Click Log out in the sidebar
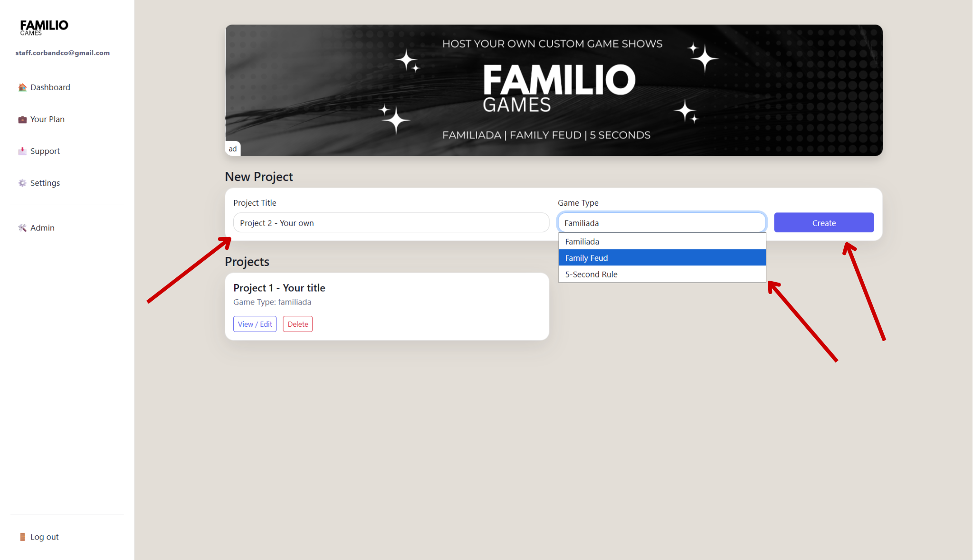 point(44,536)
